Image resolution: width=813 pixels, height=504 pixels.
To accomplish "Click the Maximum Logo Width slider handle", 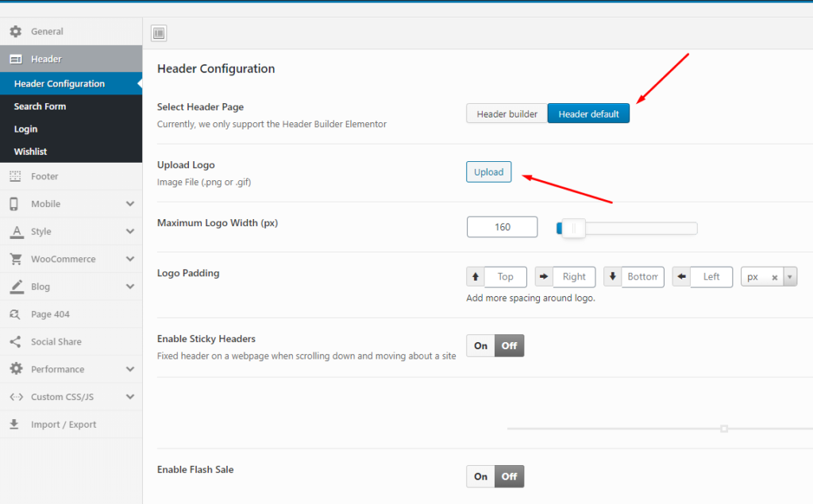I will tap(573, 228).
